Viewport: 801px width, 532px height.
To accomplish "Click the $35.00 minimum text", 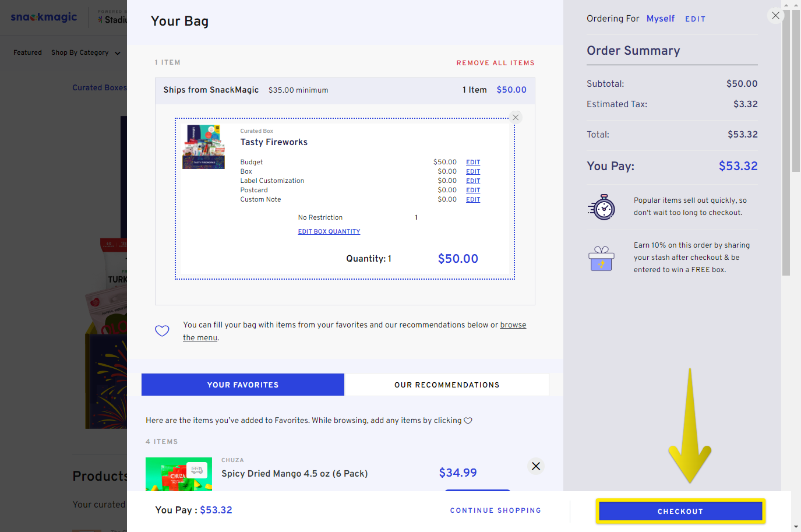I will [x=298, y=90].
